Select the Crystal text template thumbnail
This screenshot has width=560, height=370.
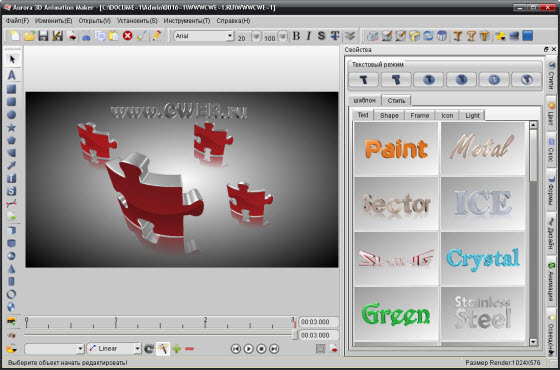pos(483,259)
